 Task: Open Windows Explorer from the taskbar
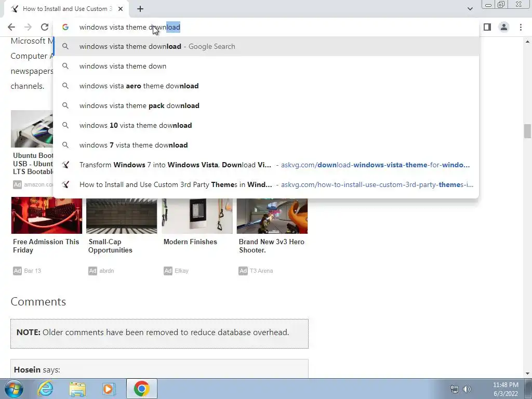coord(77,389)
